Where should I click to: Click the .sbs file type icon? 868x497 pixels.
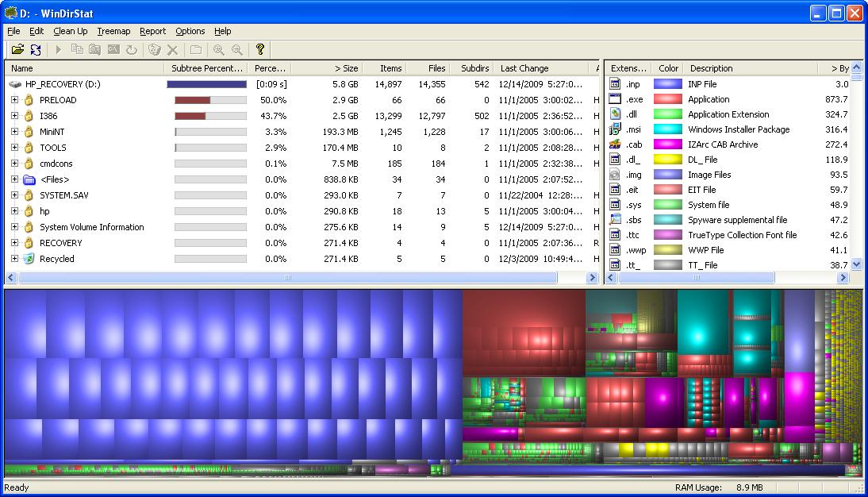(615, 219)
